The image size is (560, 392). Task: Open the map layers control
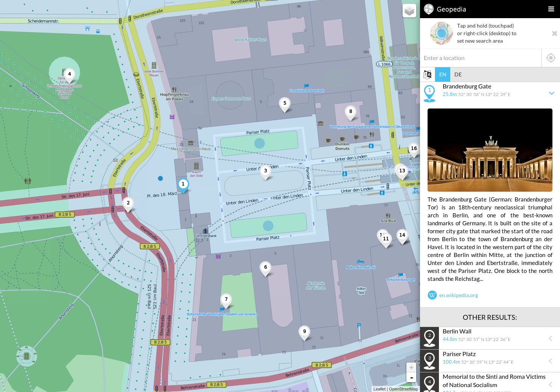tap(409, 11)
